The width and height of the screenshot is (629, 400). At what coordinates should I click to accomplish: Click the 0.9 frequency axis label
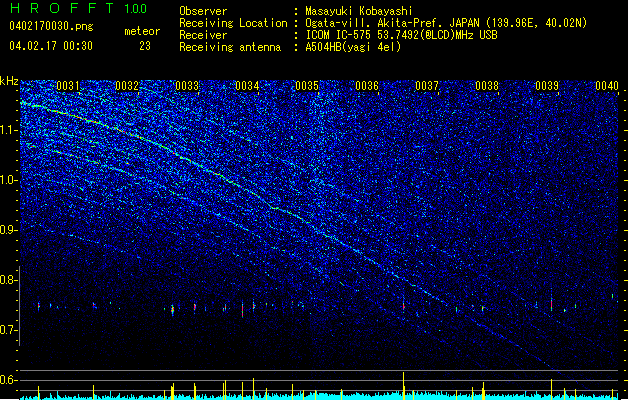[x=9, y=230]
